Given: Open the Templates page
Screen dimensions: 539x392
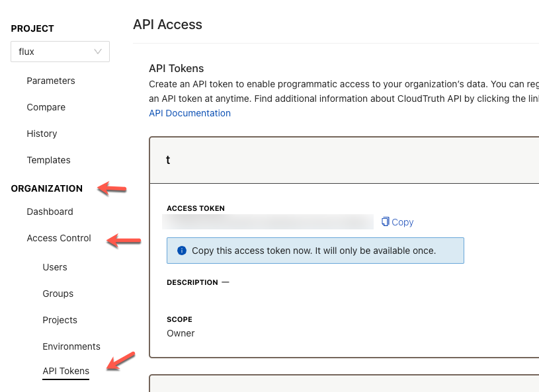Looking at the screenshot, I should (48, 160).
